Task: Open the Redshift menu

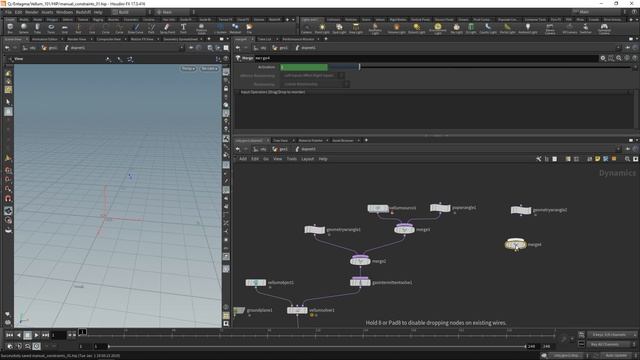Action: 83,12
